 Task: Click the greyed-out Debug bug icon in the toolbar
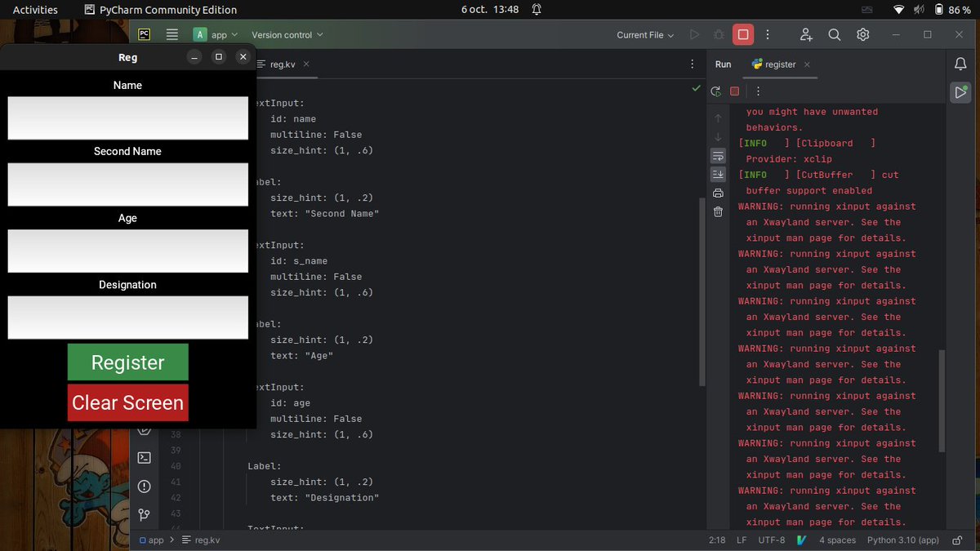pos(719,34)
